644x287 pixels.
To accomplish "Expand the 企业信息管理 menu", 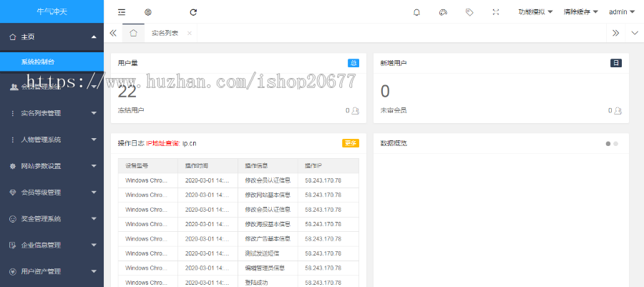I will pos(52,245).
